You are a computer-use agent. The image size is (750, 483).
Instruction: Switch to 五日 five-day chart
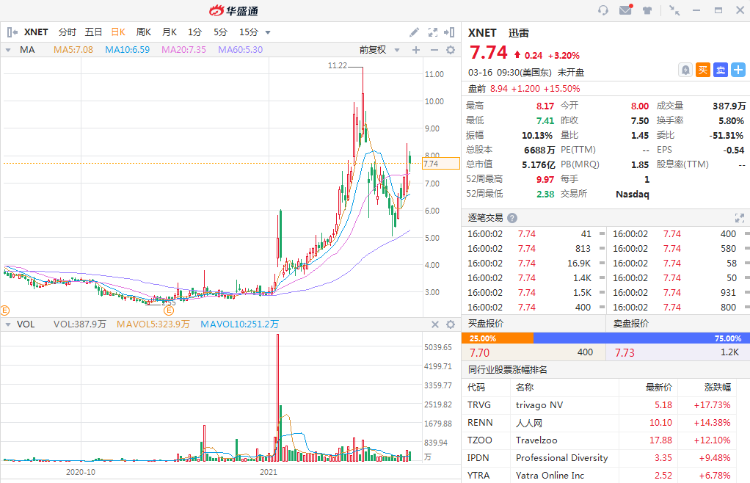point(93,32)
